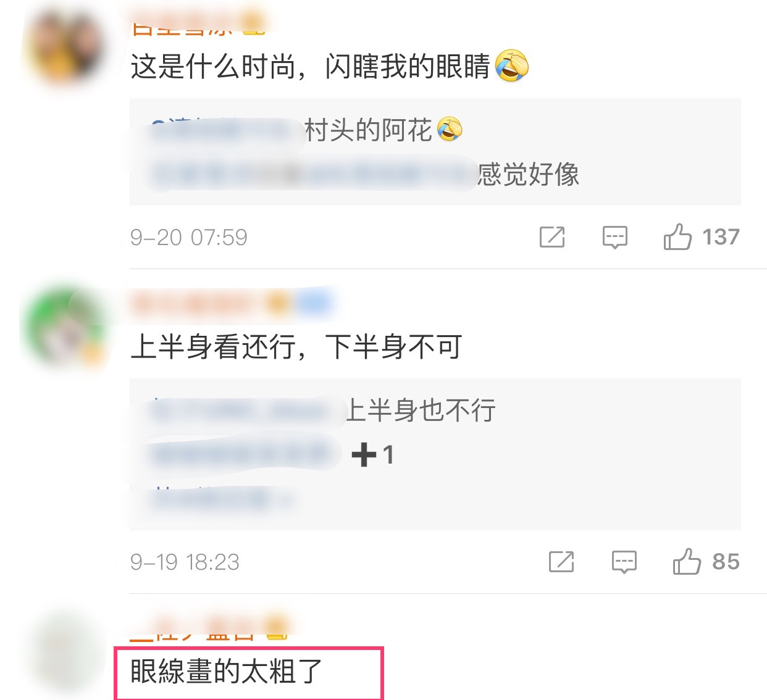
Task: Share the 9-19 18:23 comment
Action: coord(561,562)
